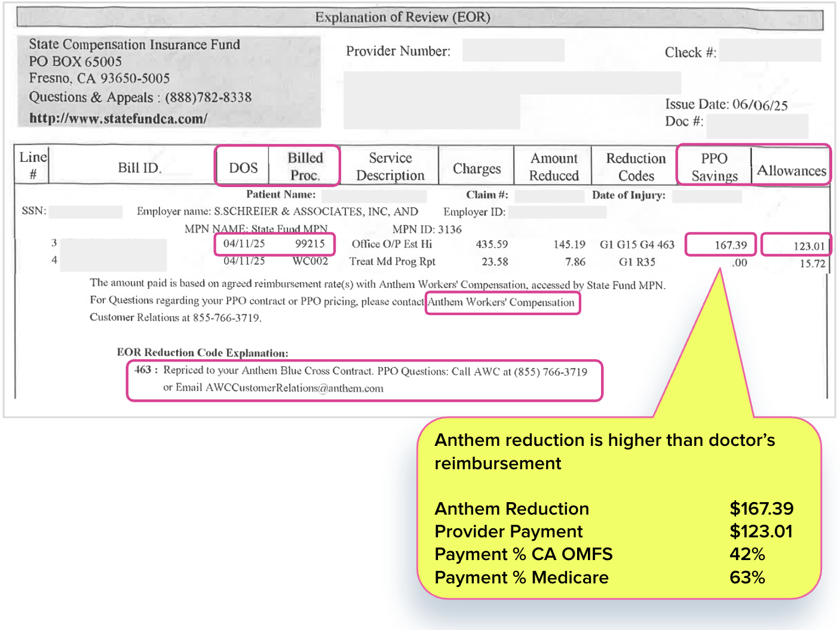Click 'Anthem Workers' Compensation' highlighted text
The width and height of the screenshot is (840, 630).
coord(501,302)
